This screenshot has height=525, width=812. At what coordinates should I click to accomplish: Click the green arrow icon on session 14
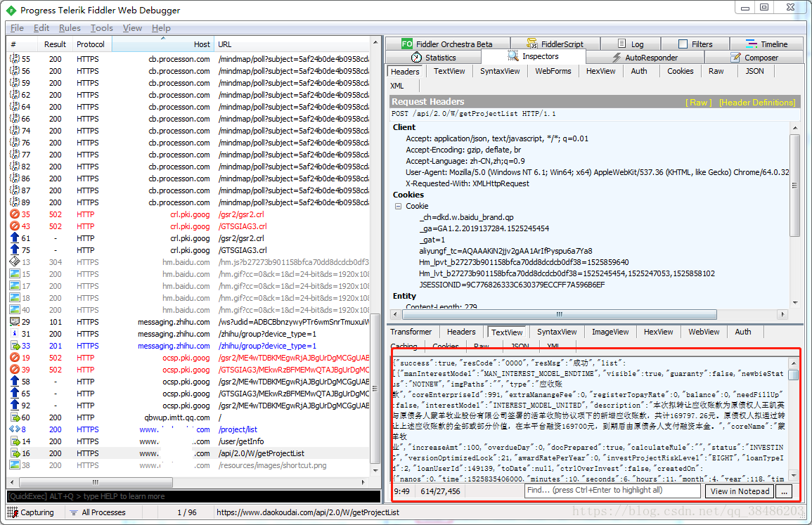coord(15,441)
